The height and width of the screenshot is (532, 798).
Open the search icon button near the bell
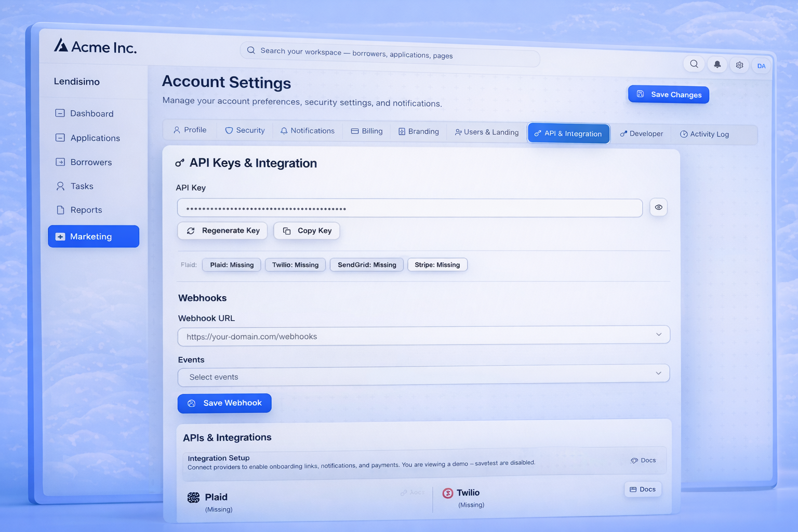click(694, 63)
